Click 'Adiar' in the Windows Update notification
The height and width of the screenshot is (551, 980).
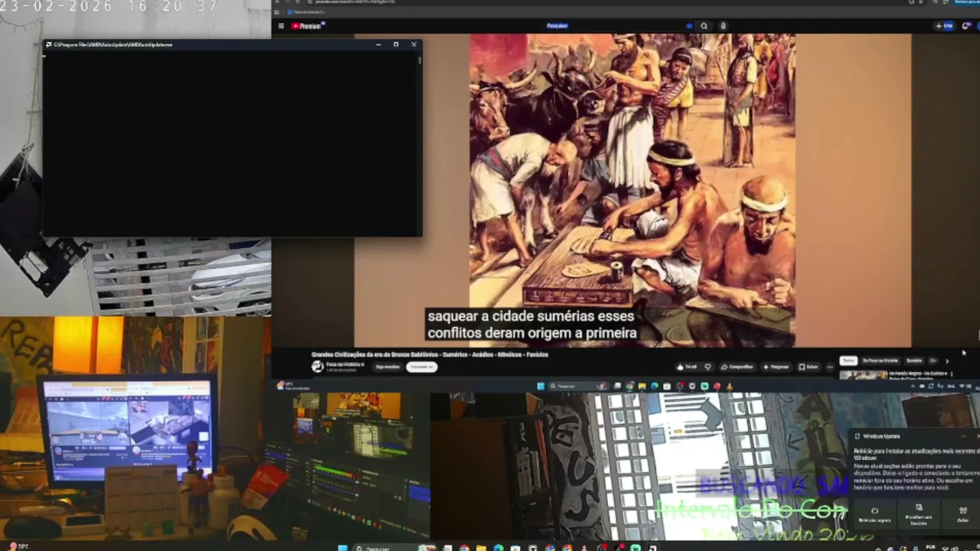pos(962,514)
